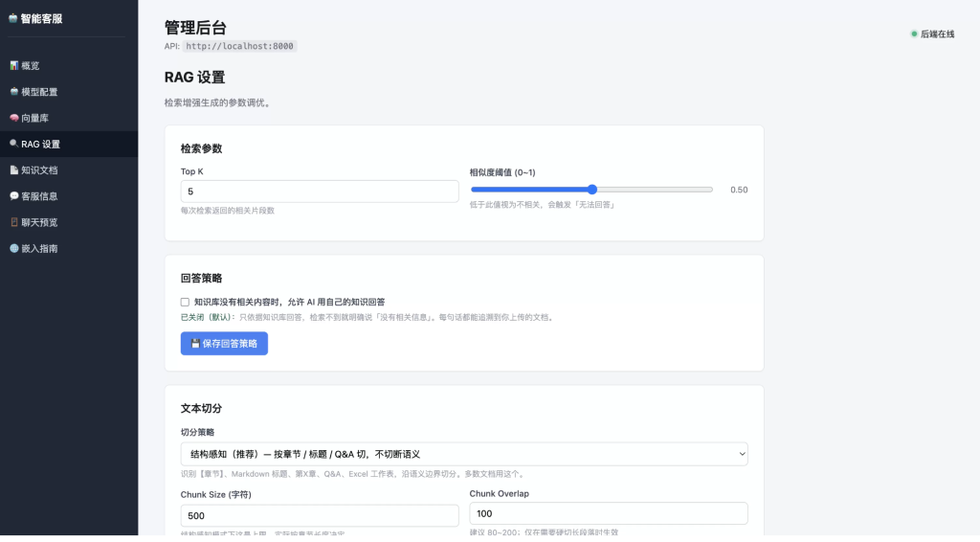
Task: Open 知识文档 section
Action: [x=69, y=170]
